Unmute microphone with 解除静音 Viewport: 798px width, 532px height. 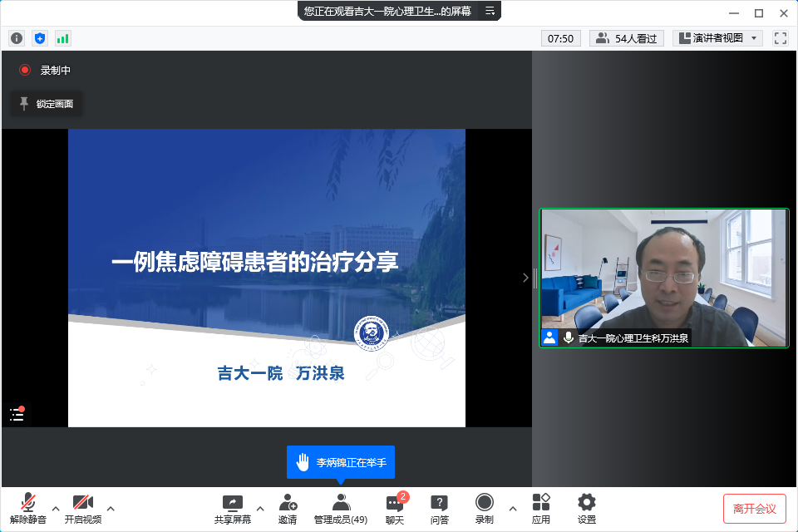coord(28,509)
